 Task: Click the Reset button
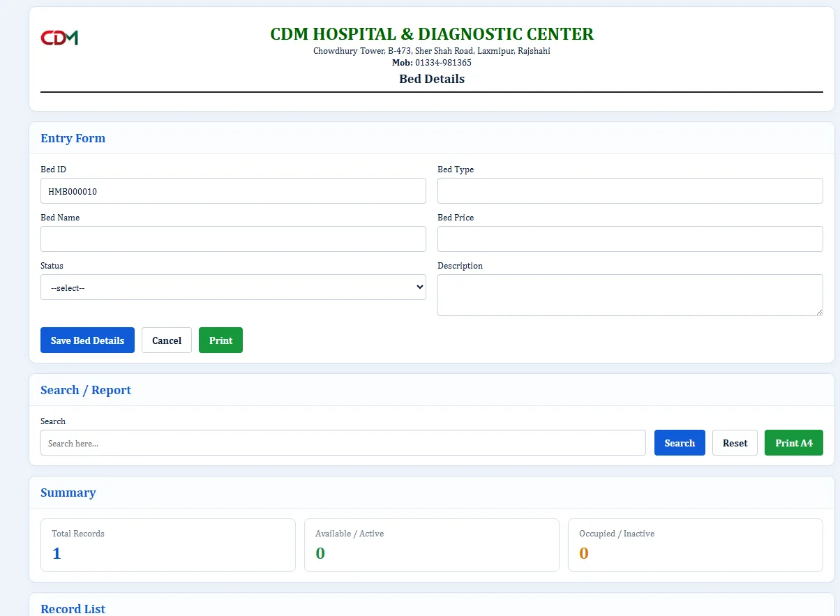735,443
